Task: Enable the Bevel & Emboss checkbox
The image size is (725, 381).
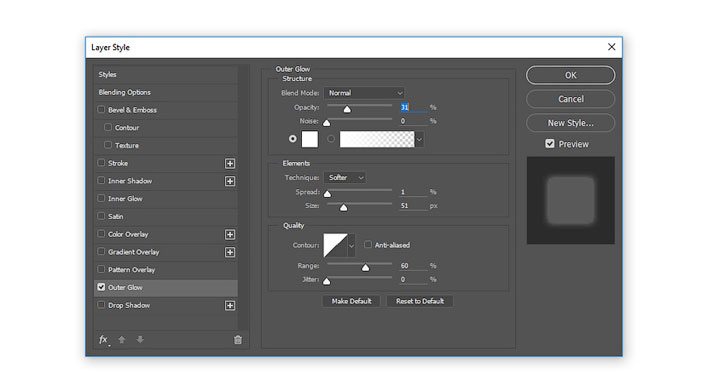Action: (x=101, y=110)
